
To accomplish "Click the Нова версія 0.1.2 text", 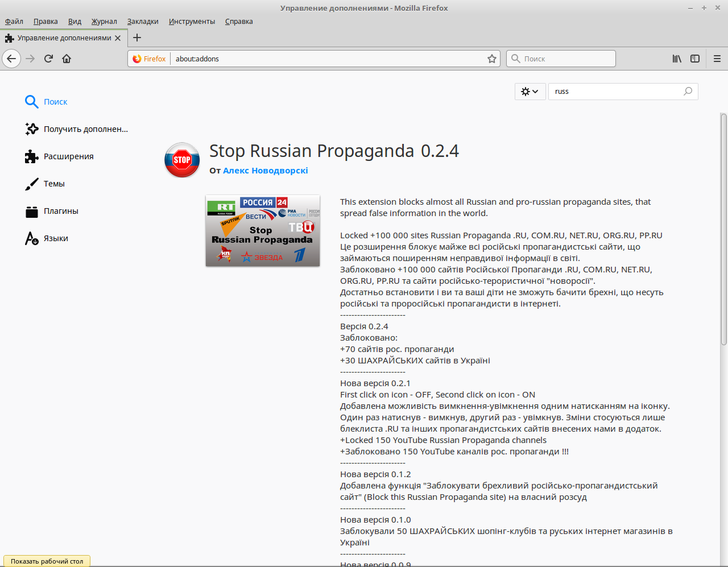I will (375, 474).
